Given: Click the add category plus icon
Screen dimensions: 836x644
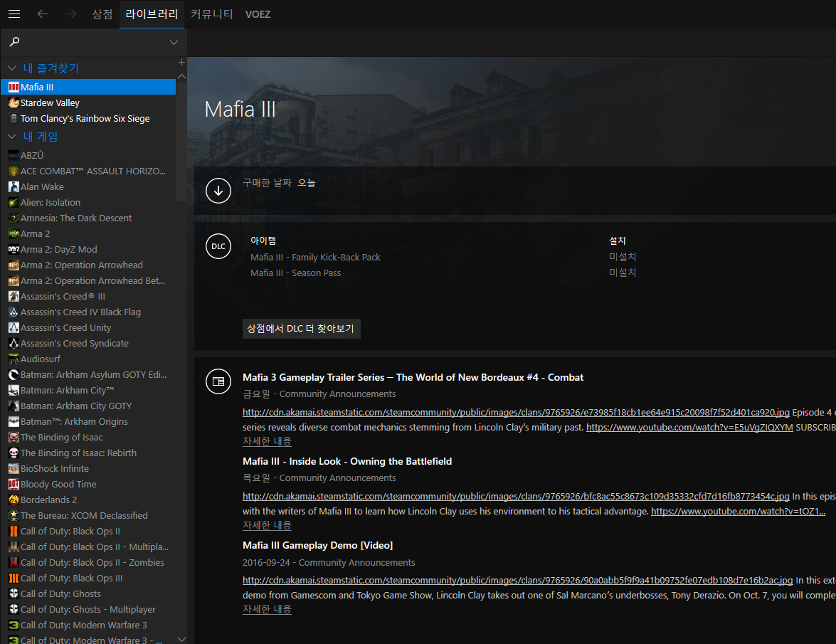Looking at the screenshot, I should pos(181,63).
